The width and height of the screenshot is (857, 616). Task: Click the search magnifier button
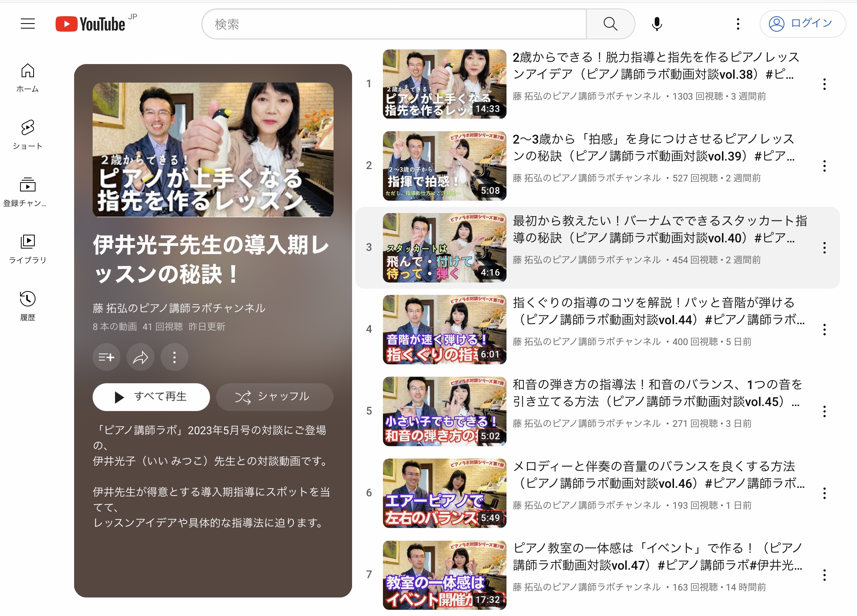(x=610, y=24)
